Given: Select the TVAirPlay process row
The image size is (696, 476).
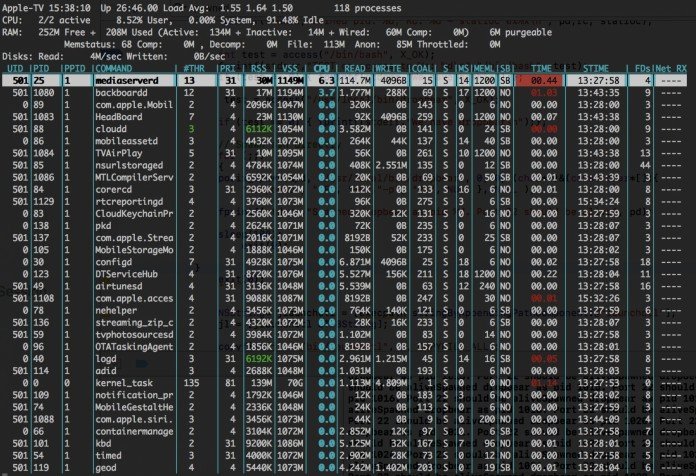Looking at the screenshot, I should point(344,153).
